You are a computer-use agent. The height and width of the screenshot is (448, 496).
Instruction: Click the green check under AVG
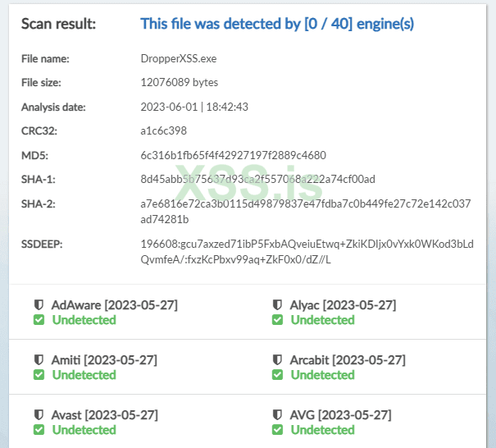(x=277, y=430)
